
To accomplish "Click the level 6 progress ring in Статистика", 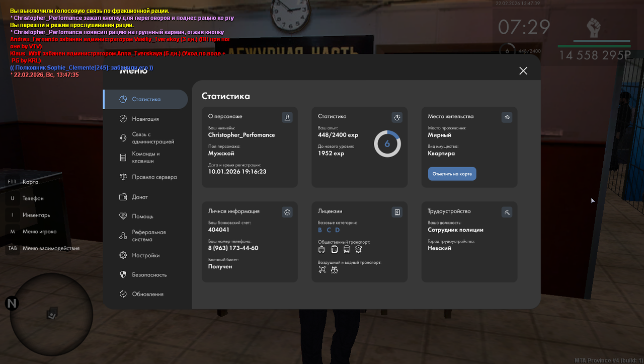I will tap(387, 144).
